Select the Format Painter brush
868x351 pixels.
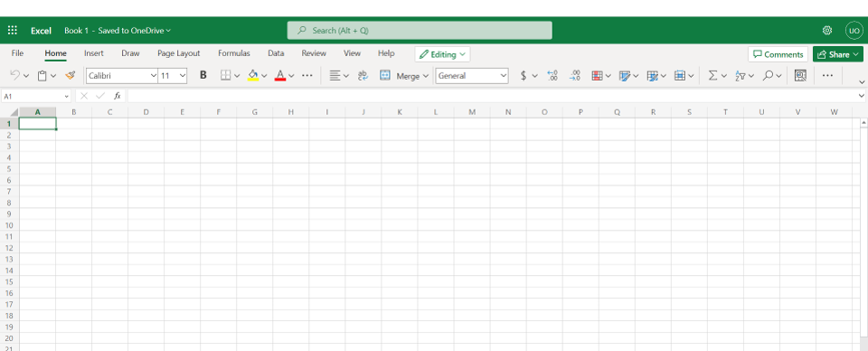(70, 76)
